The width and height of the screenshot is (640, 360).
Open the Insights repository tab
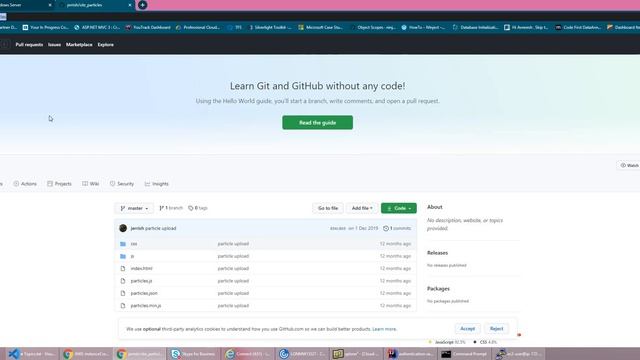point(156,184)
